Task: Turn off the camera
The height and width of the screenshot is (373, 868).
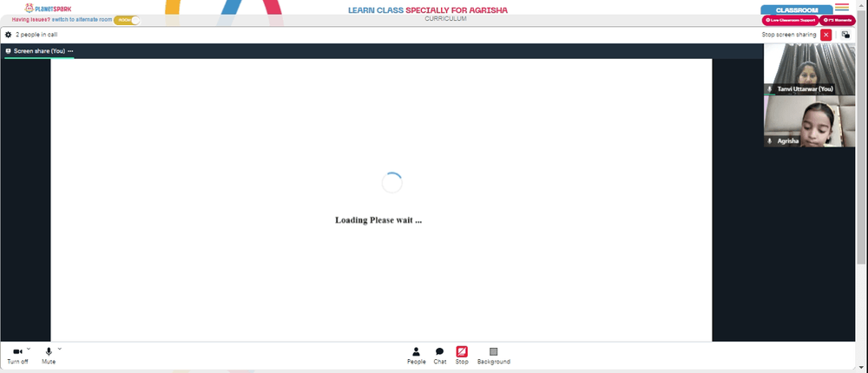Action: point(17,356)
